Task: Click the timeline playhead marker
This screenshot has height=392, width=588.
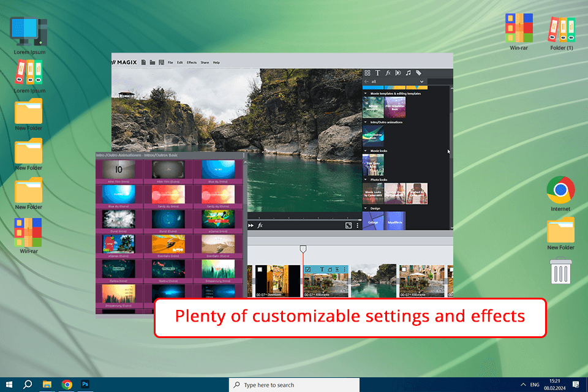Action: [303, 249]
